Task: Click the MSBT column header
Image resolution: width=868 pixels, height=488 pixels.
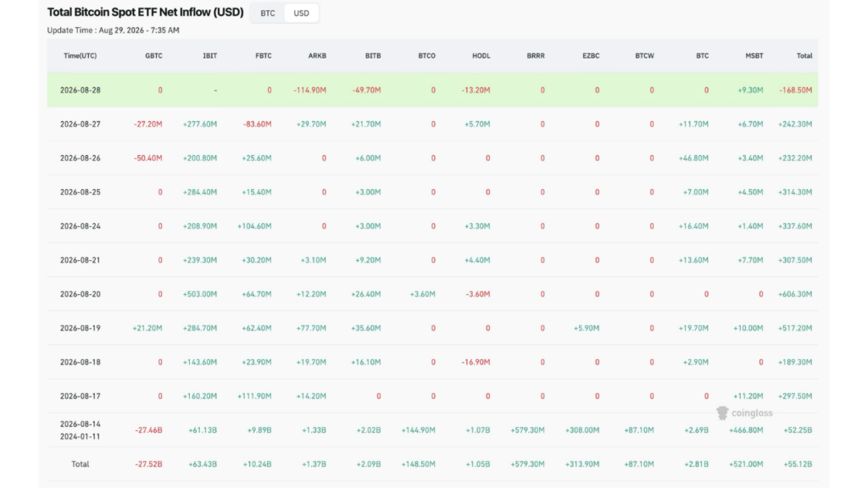Action: click(754, 56)
